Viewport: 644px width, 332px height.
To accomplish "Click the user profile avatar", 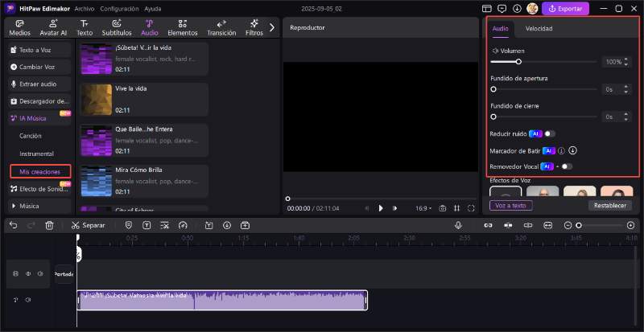I will [532, 9].
